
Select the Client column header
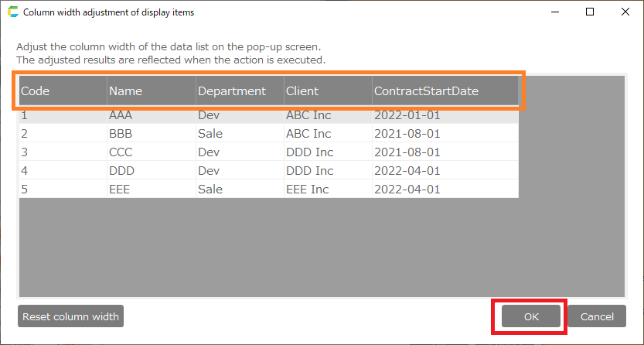click(x=328, y=91)
